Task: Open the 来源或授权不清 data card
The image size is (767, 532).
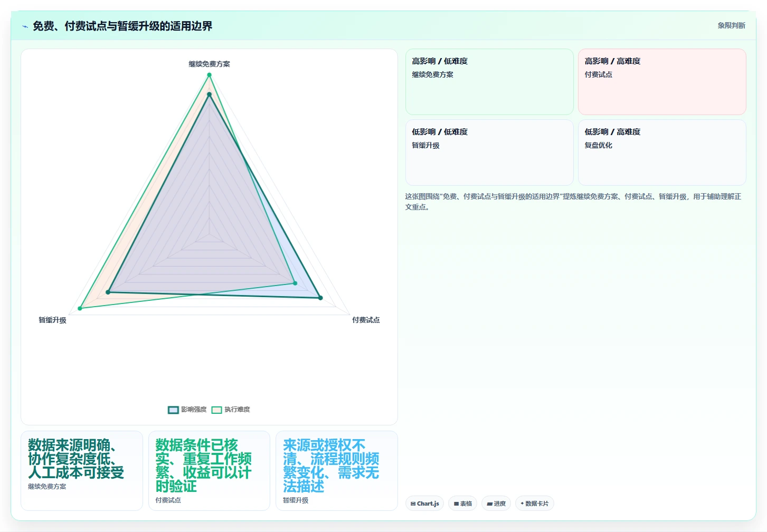Action: 337,471
